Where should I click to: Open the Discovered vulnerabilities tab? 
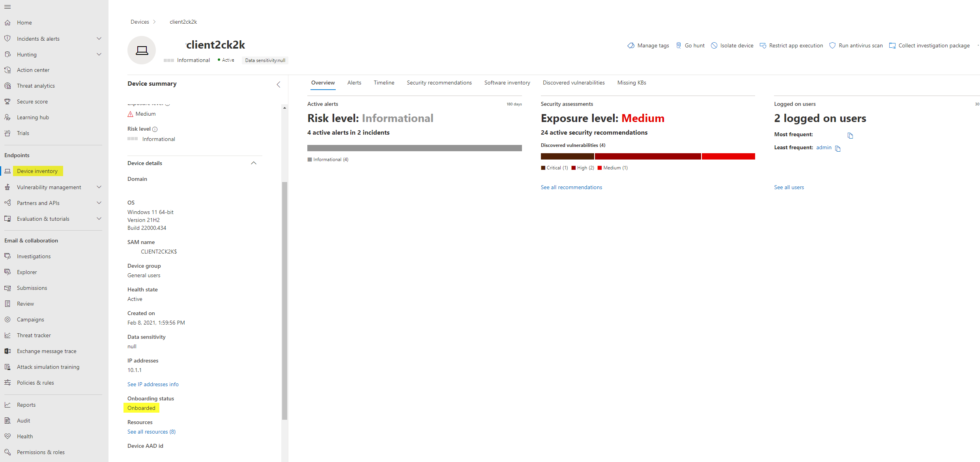coord(574,83)
